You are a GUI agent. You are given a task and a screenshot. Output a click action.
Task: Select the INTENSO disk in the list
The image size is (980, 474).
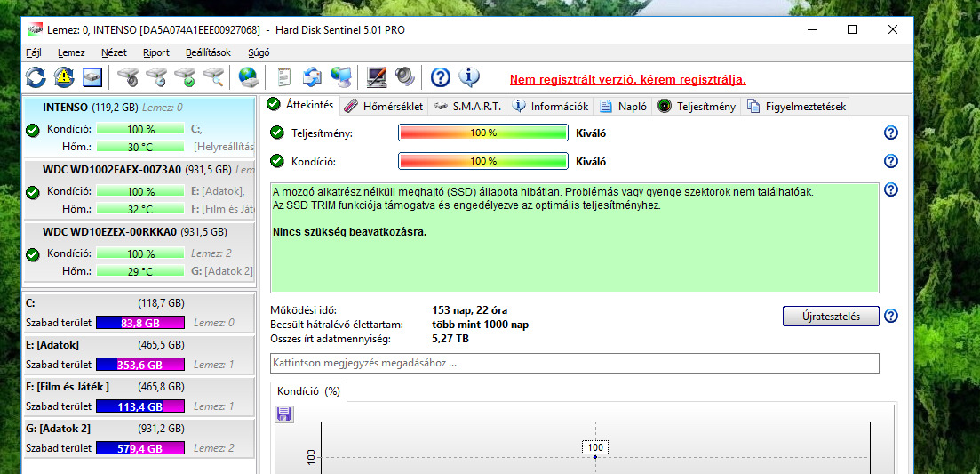click(x=139, y=125)
